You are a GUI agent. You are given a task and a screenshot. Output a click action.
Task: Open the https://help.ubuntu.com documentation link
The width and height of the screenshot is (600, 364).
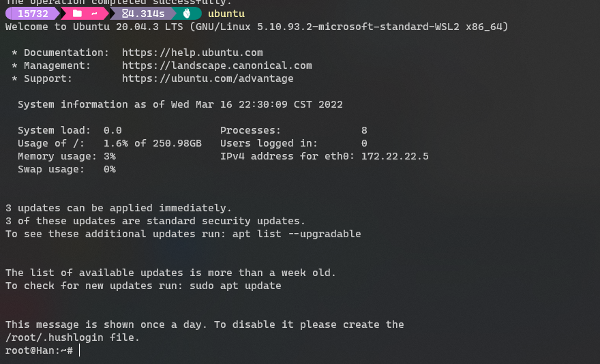pyautogui.click(x=192, y=52)
